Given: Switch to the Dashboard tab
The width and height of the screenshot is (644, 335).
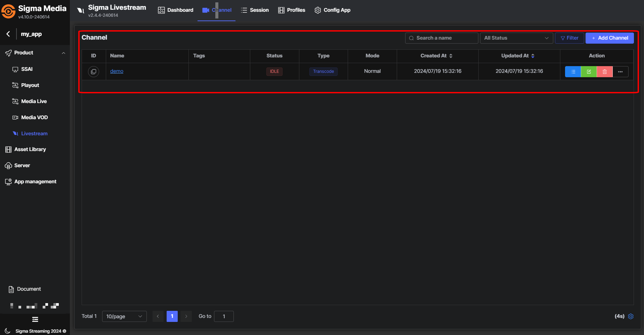Looking at the screenshot, I should [176, 10].
